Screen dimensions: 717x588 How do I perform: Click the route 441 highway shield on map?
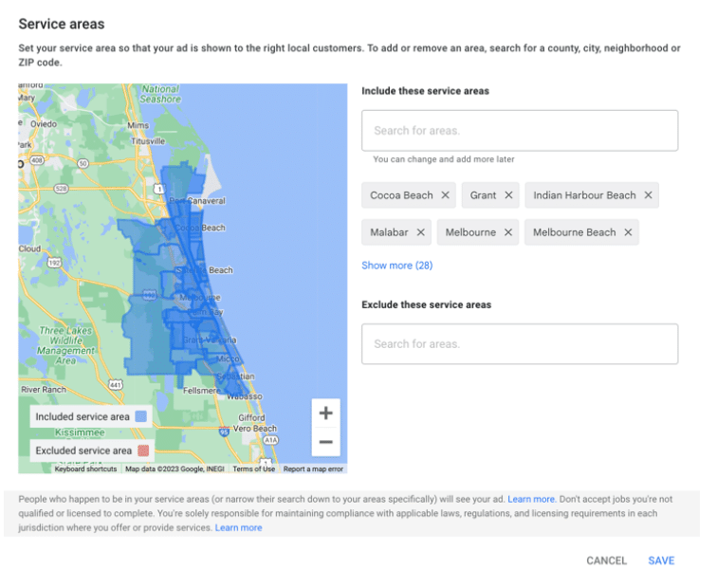116,384
